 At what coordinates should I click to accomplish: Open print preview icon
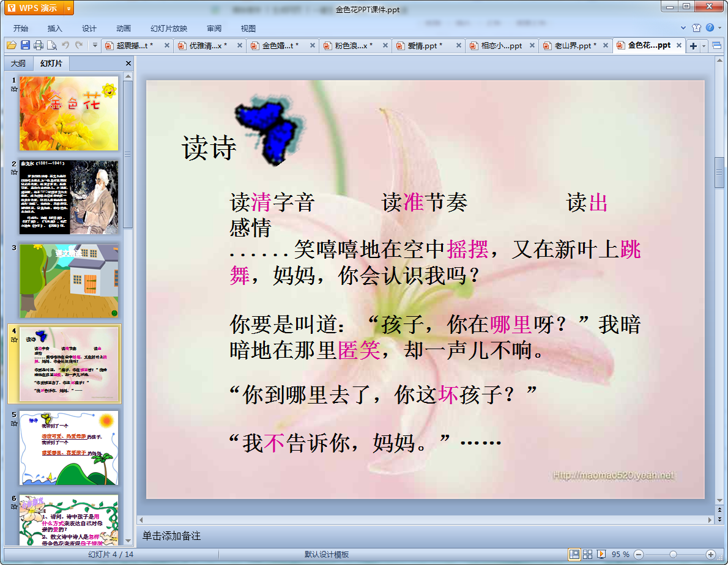[52, 45]
